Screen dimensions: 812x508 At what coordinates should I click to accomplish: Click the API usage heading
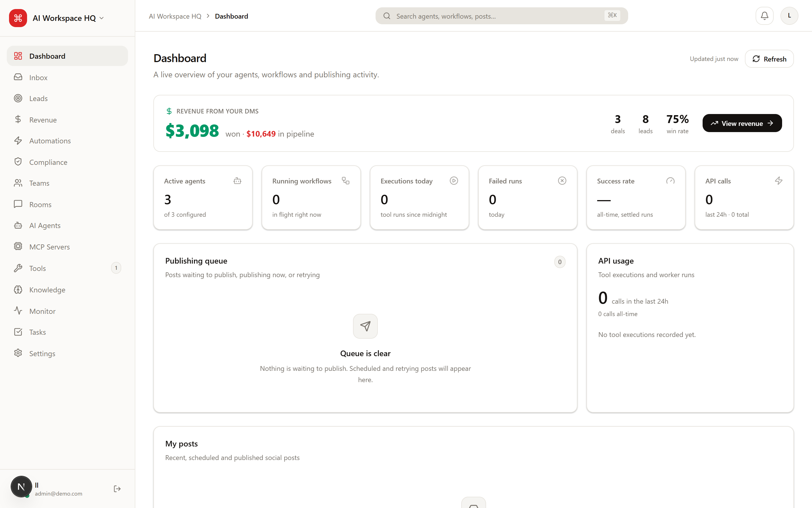pyautogui.click(x=616, y=261)
